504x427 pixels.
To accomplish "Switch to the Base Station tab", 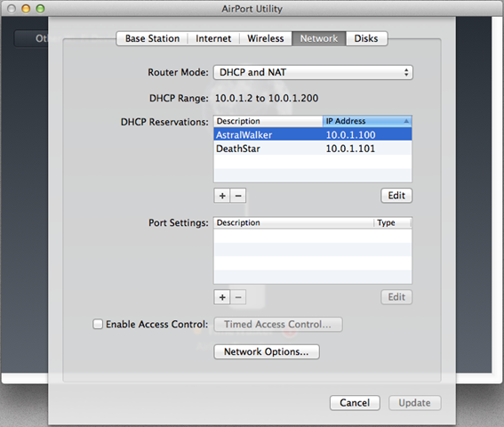I will [x=152, y=38].
